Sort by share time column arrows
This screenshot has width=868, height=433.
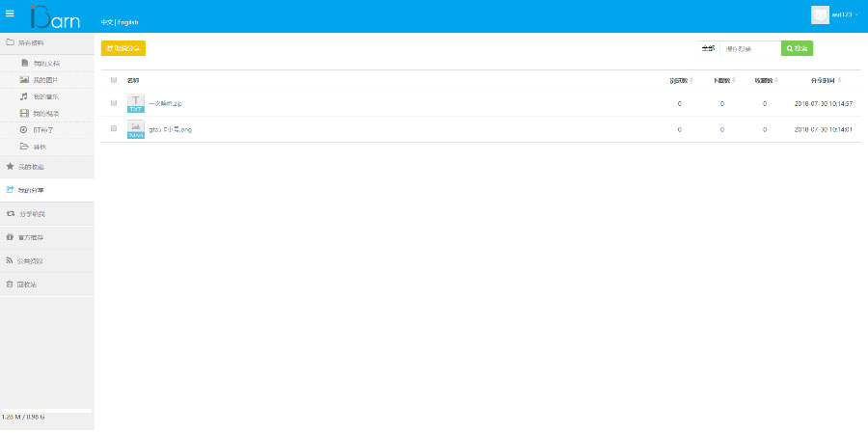(840, 80)
